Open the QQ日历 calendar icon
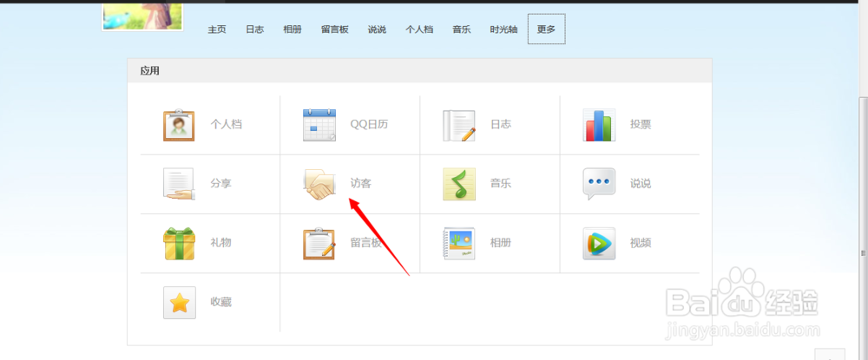Viewport: 868px width, 360px height. [x=319, y=125]
